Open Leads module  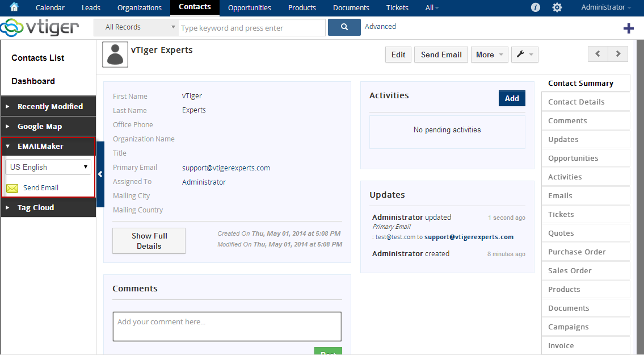point(91,7)
